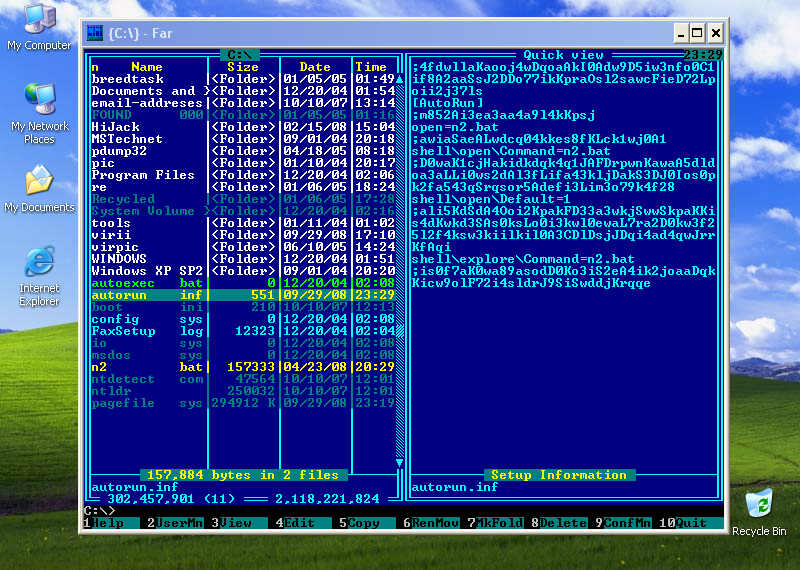Select the Windows XP SP2 folder row

[x=243, y=271]
